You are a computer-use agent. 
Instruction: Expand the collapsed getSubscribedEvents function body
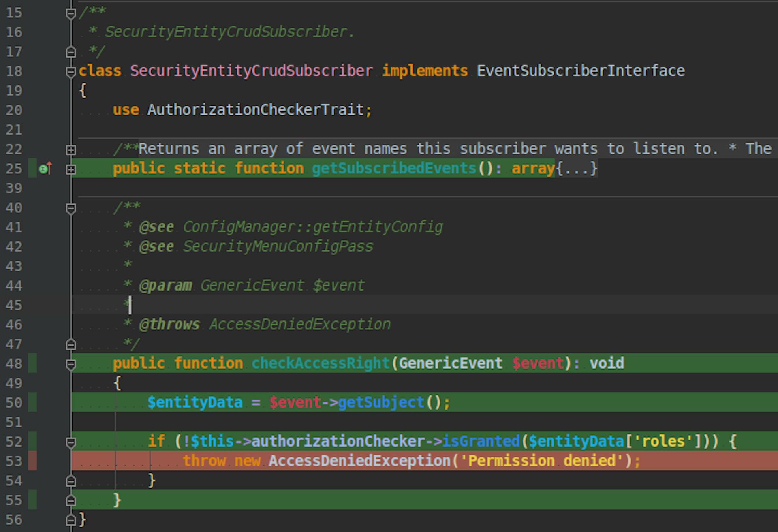pos(71,169)
